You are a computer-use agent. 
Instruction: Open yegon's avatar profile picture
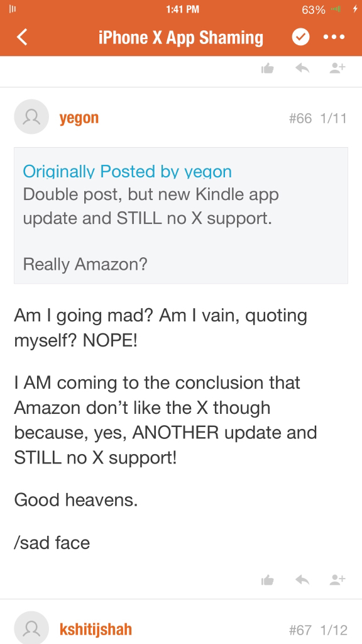point(31,117)
